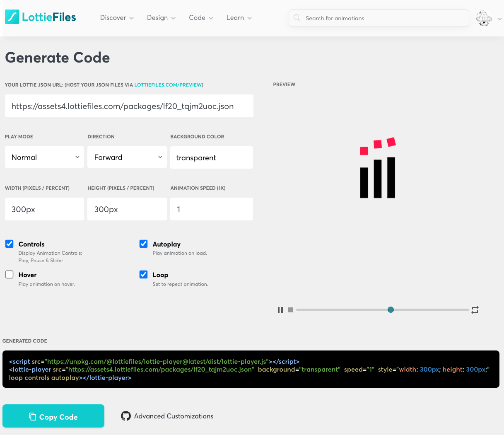
Task: Open the user avatar menu
Action: click(x=484, y=18)
